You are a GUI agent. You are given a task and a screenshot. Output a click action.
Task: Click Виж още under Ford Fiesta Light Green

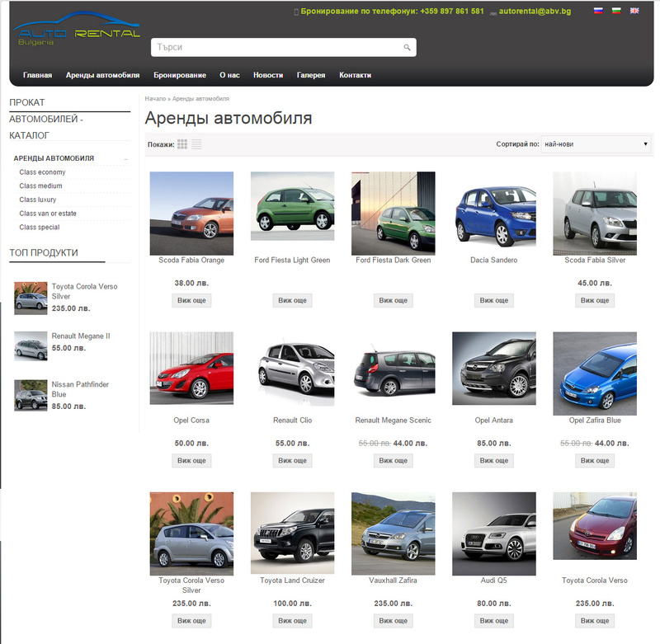click(x=293, y=300)
